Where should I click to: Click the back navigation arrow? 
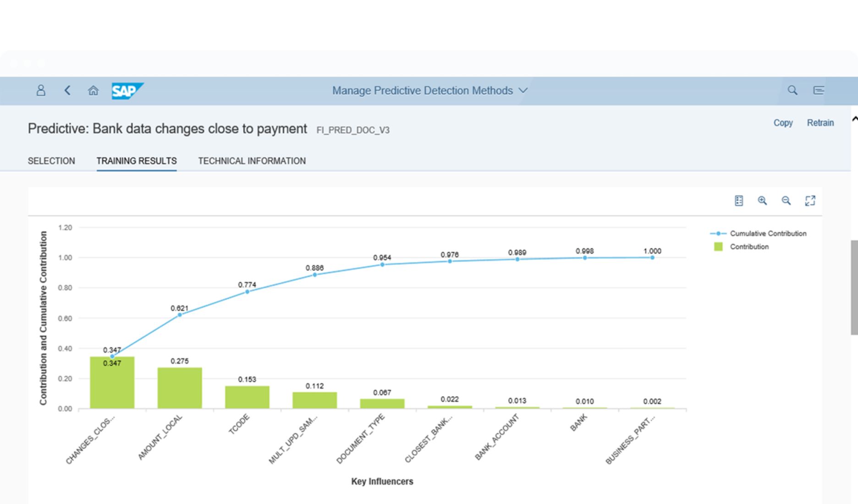click(67, 90)
